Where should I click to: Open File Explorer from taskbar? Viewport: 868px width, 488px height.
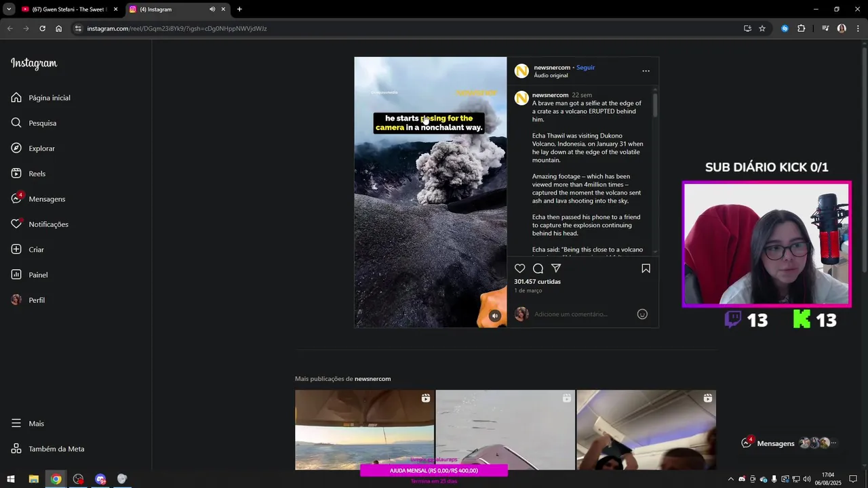point(33,479)
